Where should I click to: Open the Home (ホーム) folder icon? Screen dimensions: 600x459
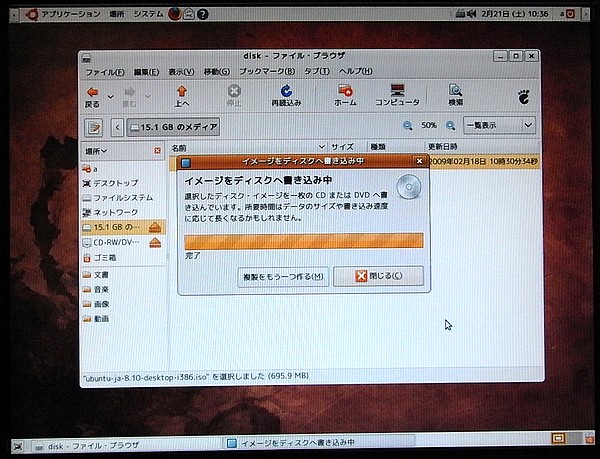tap(345, 91)
